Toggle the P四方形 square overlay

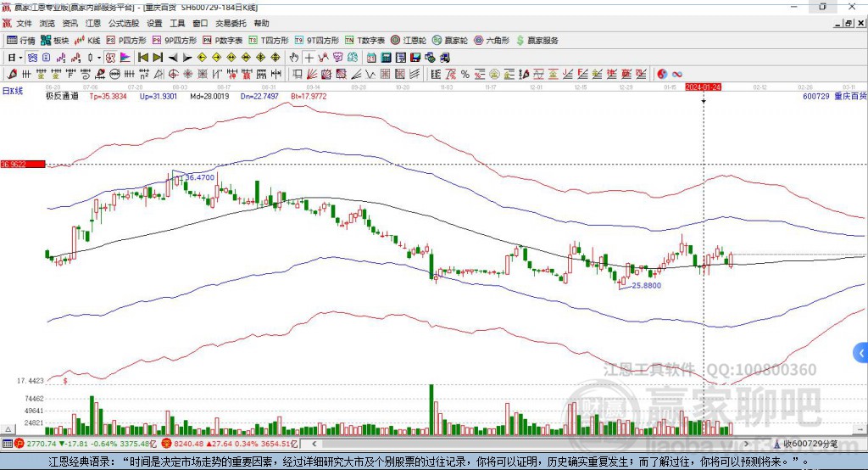pos(126,41)
